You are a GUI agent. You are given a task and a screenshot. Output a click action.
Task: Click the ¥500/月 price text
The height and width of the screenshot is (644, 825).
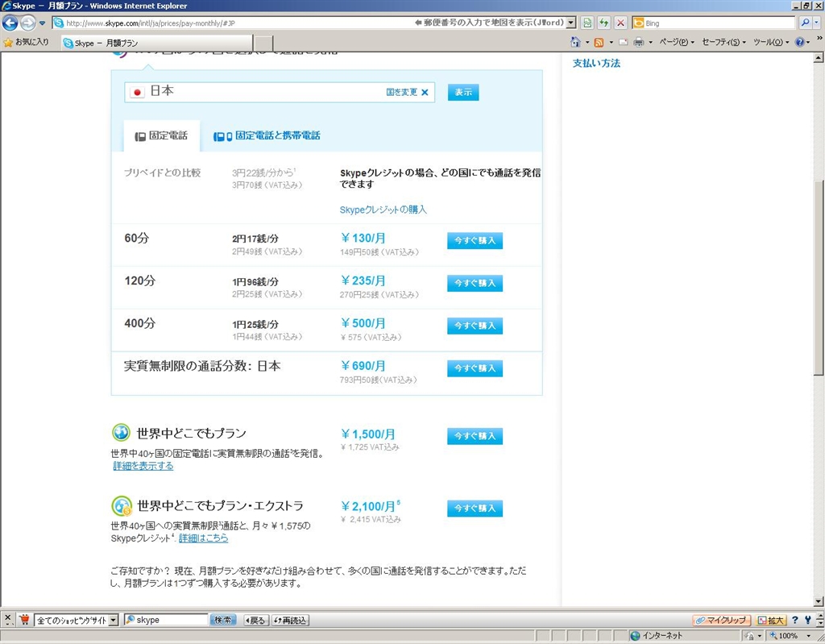click(x=363, y=323)
